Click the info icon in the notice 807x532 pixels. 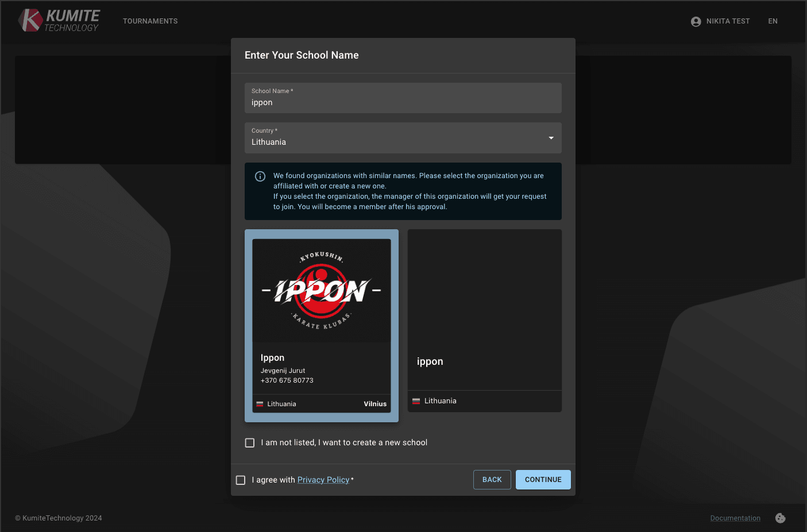pos(260,176)
